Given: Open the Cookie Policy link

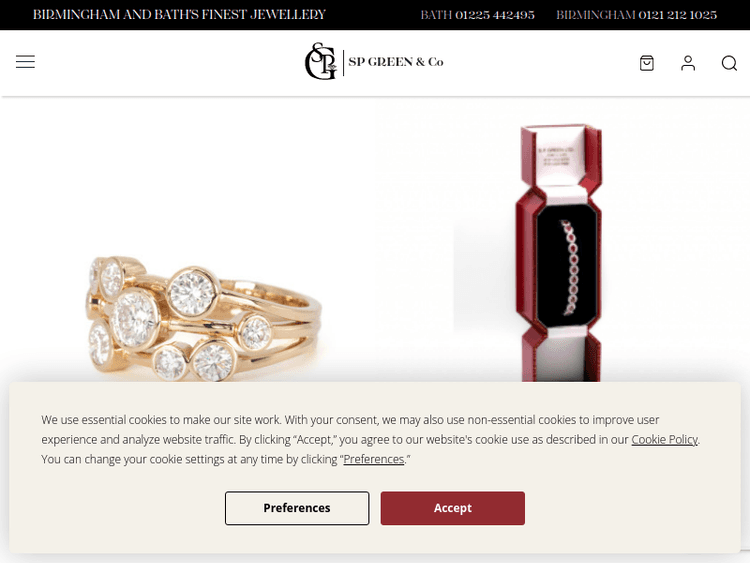Looking at the screenshot, I should point(664,439).
